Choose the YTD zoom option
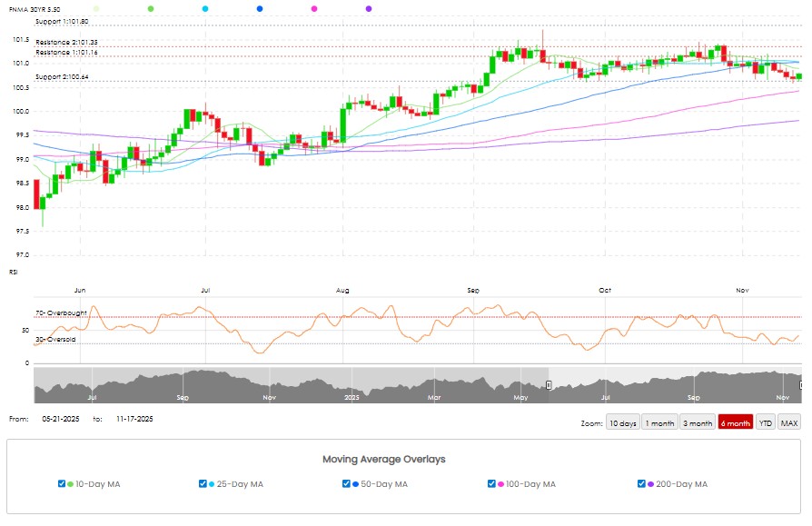 coord(766,423)
